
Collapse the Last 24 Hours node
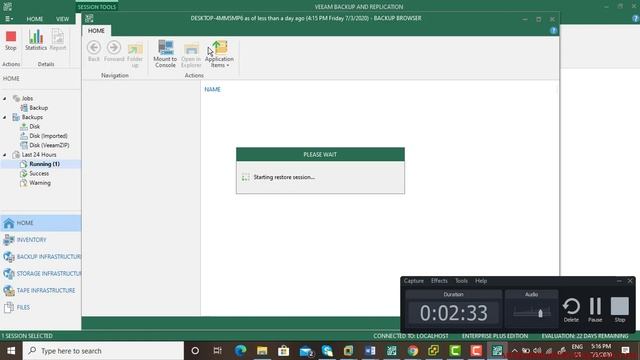click(x=5, y=155)
